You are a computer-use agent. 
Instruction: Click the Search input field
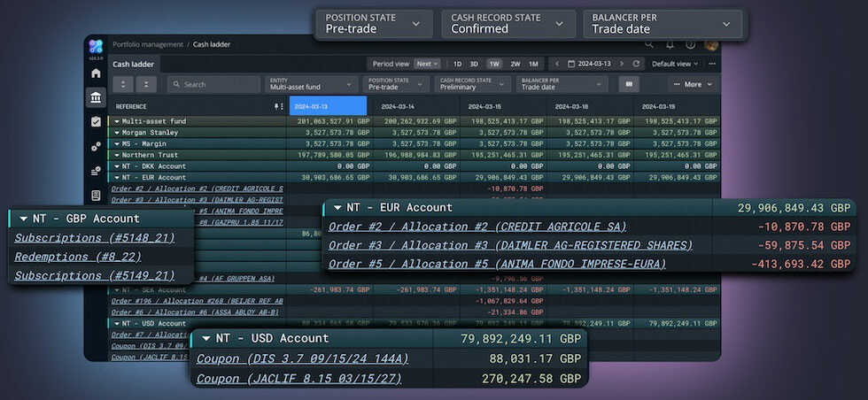[213, 84]
